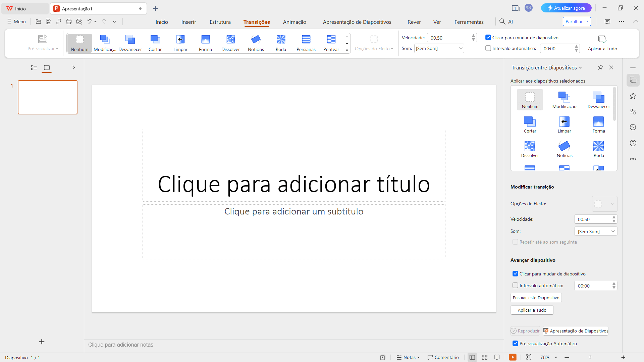Click the Ensaiar este Diapositivo button
Screen dimensions: 644x362
click(536, 298)
